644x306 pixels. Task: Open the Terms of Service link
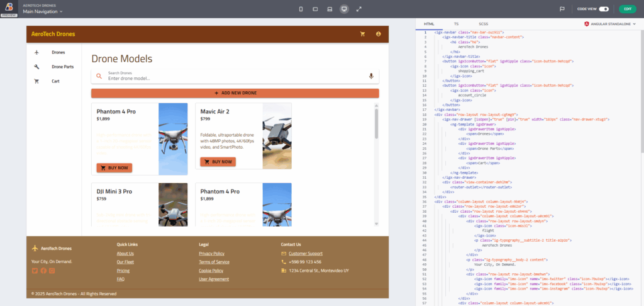tap(214, 262)
